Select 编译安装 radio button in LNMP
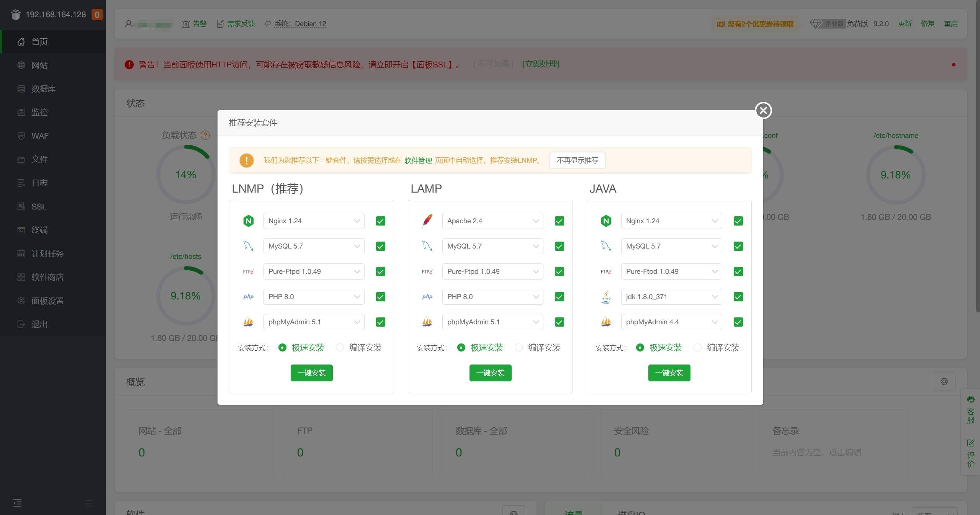 (x=338, y=347)
